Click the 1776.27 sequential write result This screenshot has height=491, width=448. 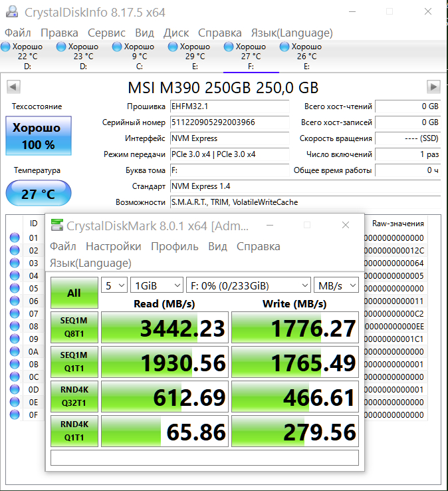pyautogui.click(x=295, y=327)
